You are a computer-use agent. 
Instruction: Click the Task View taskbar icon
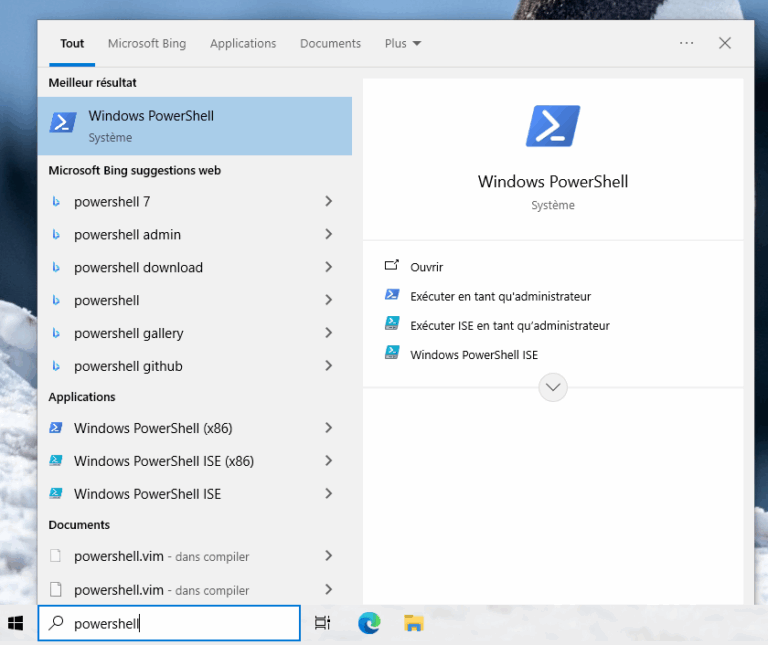click(x=322, y=623)
